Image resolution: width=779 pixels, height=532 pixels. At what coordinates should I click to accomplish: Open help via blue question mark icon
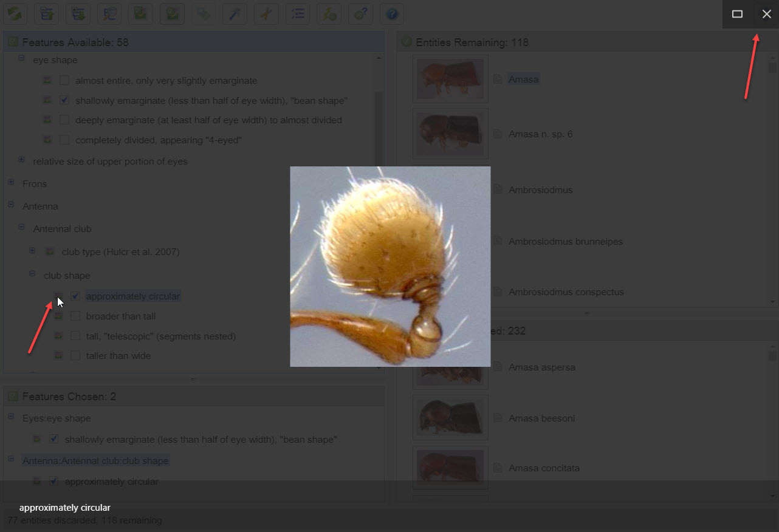[392, 14]
